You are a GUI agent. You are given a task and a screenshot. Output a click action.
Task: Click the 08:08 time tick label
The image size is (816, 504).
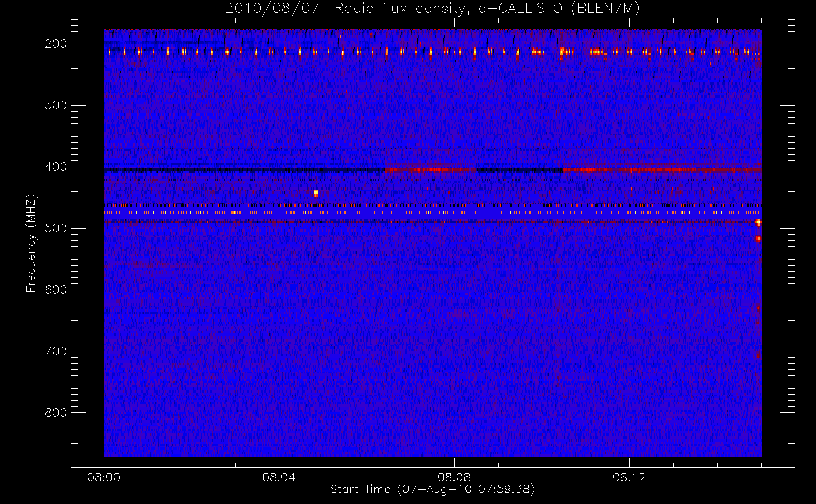click(x=454, y=477)
